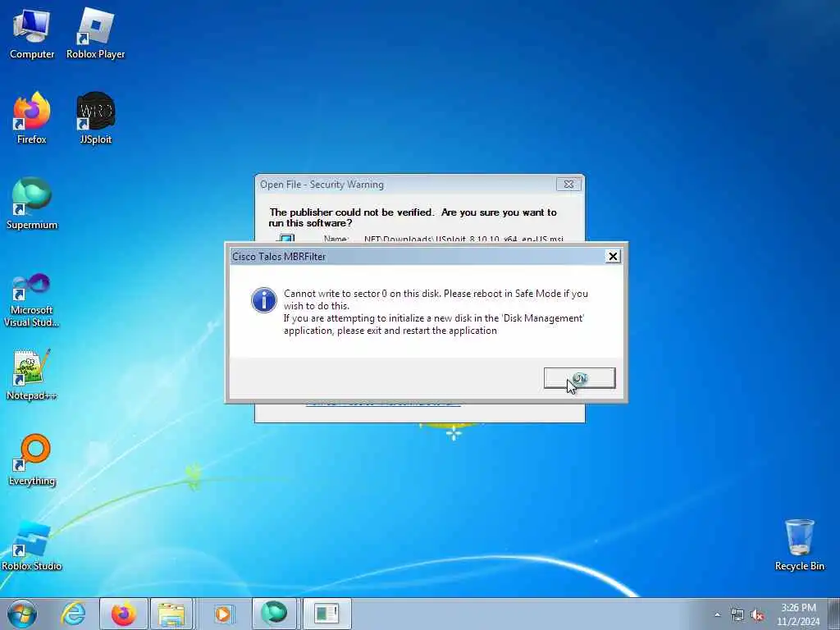Open the muted volume tray icon
The height and width of the screenshot is (630, 840).
[757, 615]
